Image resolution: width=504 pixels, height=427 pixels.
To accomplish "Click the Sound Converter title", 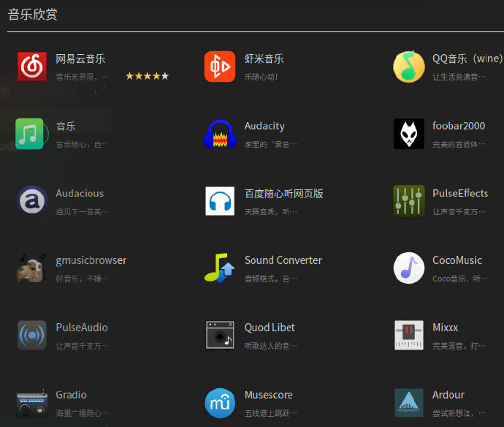I will click(x=283, y=260).
